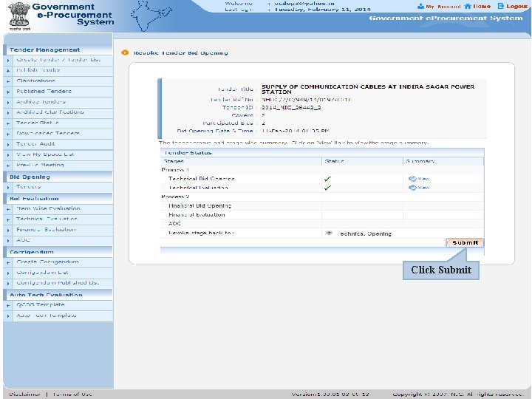
Task: Open My Account link in header
Action: (x=443, y=7)
